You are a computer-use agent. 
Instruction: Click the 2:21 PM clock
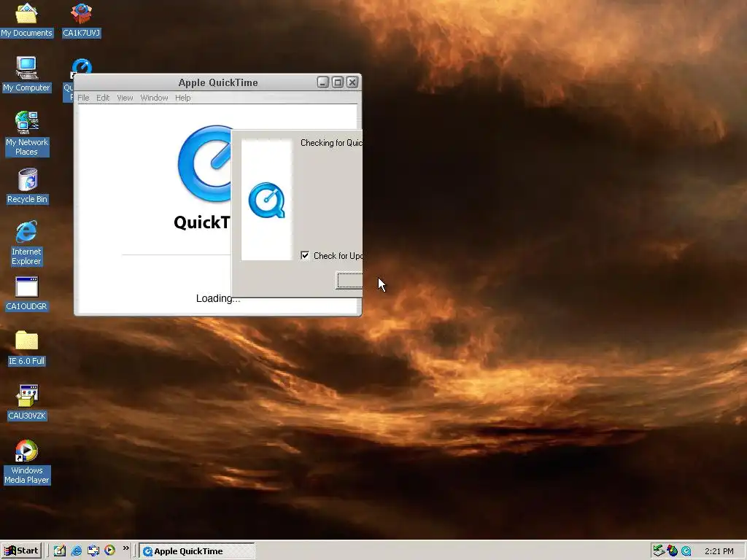coord(719,551)
